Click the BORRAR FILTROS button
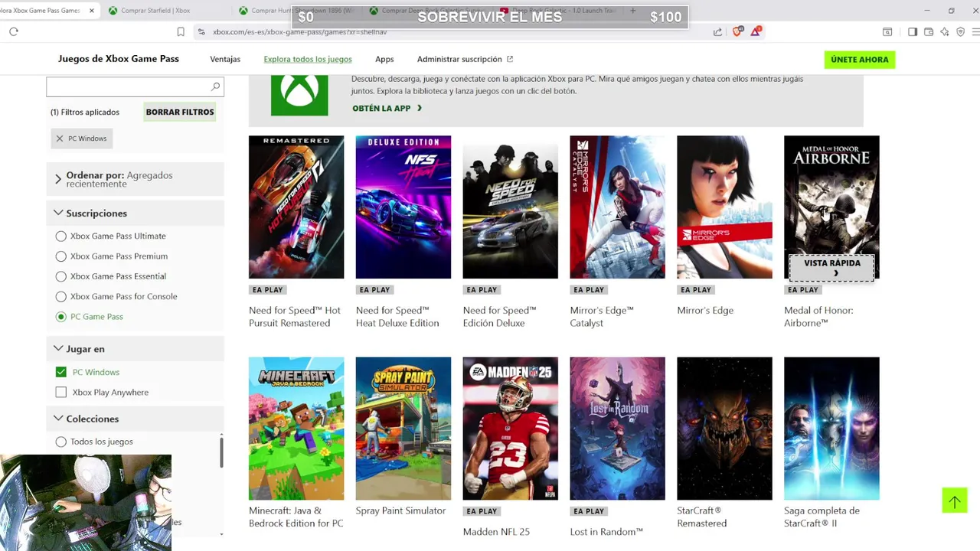Screen dimensions: 980x551 point(180,112)
